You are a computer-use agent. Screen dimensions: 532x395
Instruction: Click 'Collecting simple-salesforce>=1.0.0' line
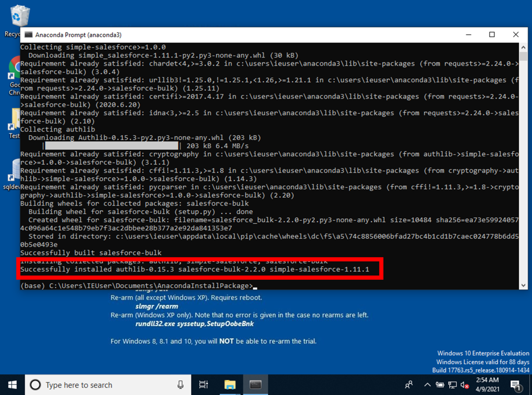pos(93,47)
